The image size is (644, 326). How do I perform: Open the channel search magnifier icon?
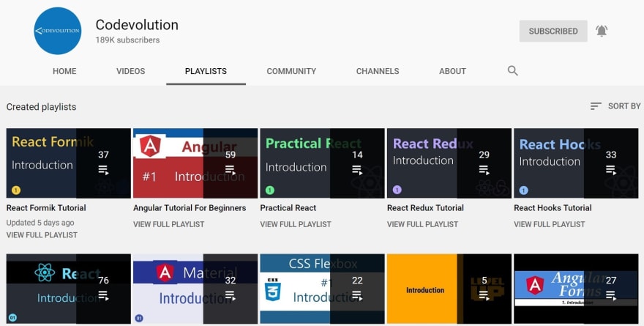coord(512,71)
